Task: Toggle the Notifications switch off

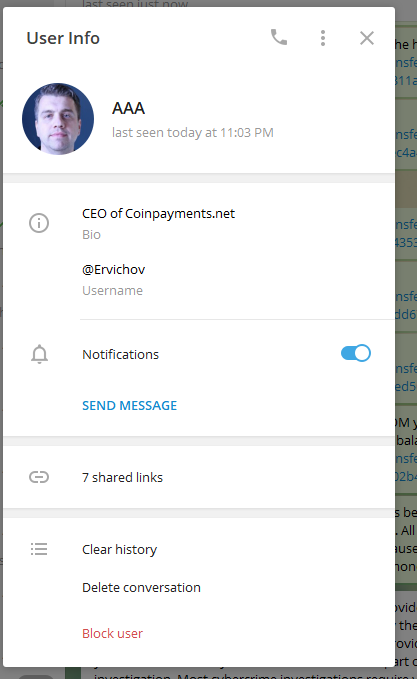Action: (x=356, y=353)
